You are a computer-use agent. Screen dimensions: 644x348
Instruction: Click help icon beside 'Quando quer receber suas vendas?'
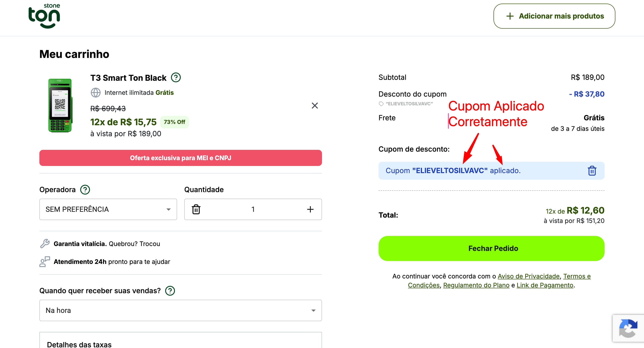pos(170,291)
